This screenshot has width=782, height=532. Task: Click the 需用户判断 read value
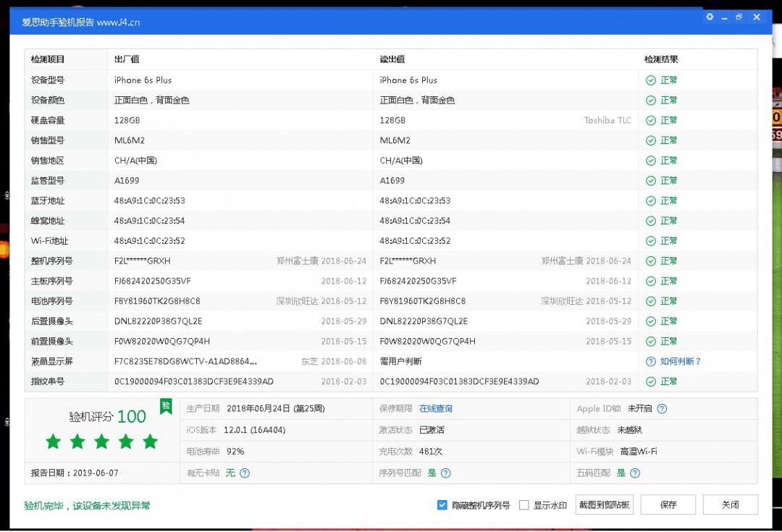pos(400,361)
